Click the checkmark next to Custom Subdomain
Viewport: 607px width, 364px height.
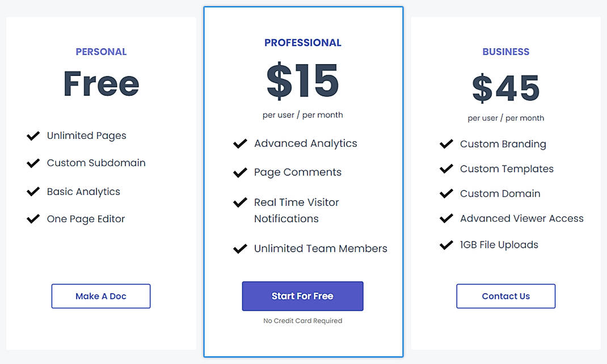tap(33, 163)
